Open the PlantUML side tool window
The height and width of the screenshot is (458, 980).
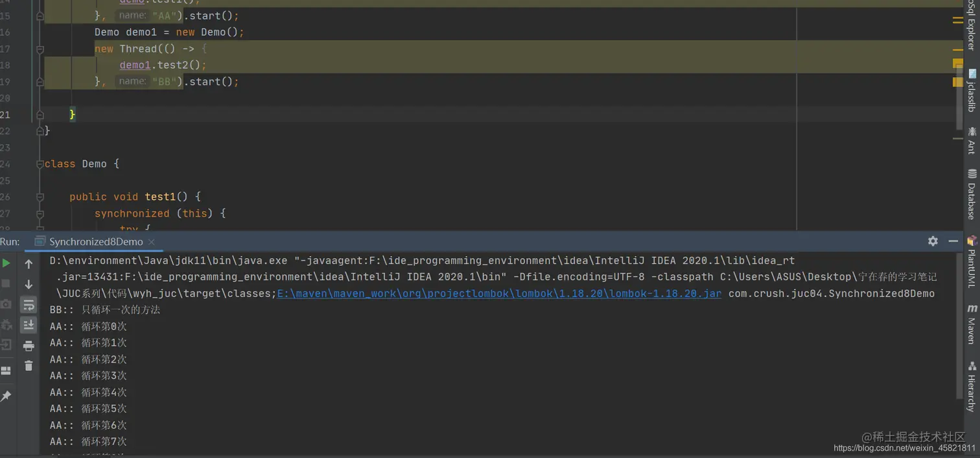point(971,261)
